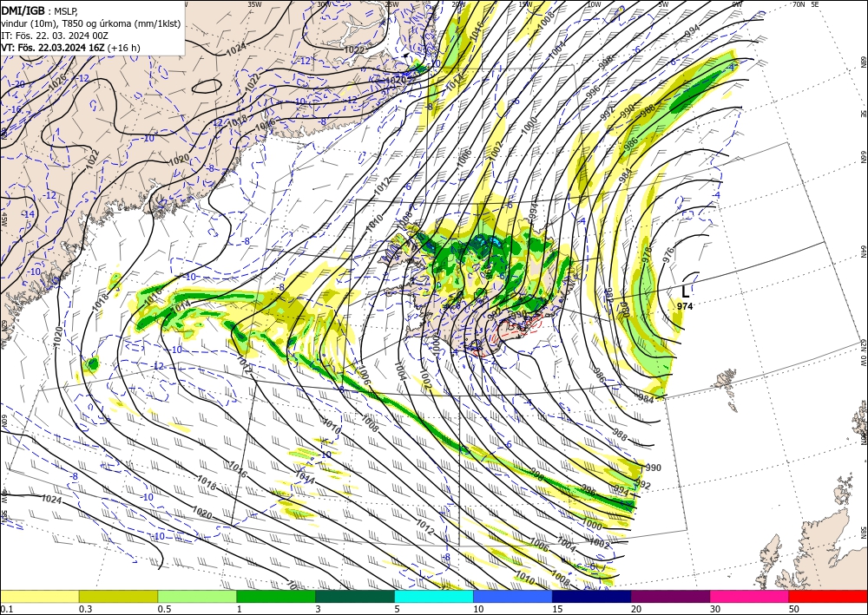Screen dimensions: 868x615
Task: Click the 'IT: Fös. 22. 03. 2024 00Z' line
Action: point(55,36)
